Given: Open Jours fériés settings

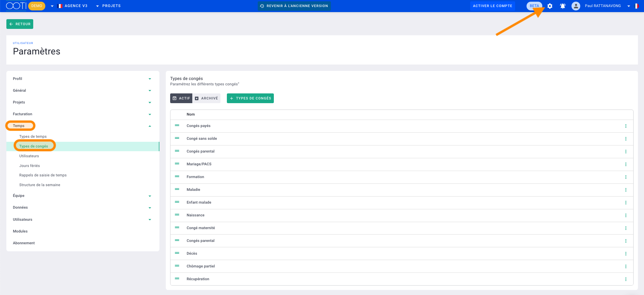Looking at the screenshot, I should [x=30, y=166].
